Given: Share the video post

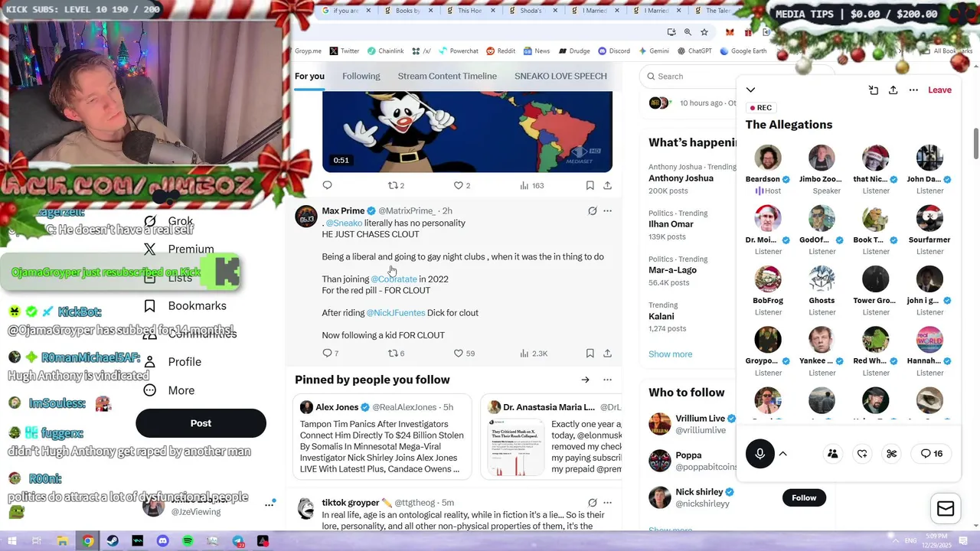Looking at the screenshot, I should (x=607, y=185).
